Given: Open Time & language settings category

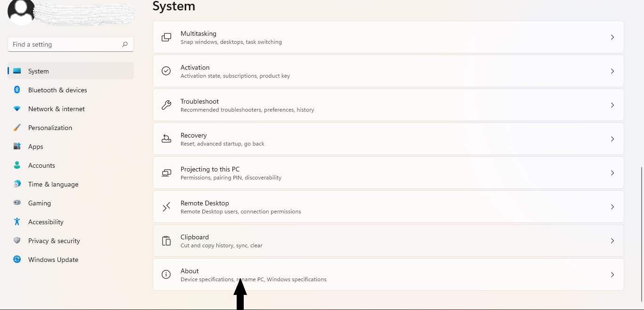Looking at the screenshot, I should tap(53, 184).
